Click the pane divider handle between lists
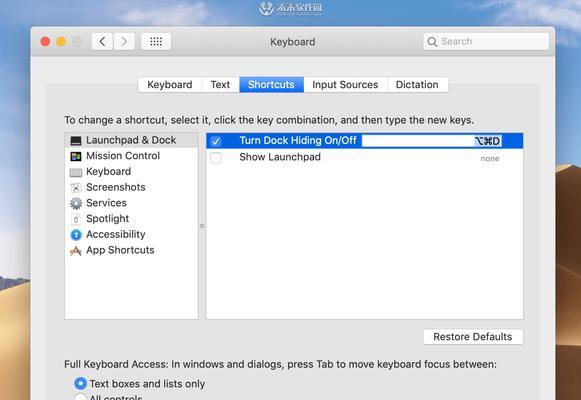The height and width of the screenshot is (400, 581). [x=202, y=226]
